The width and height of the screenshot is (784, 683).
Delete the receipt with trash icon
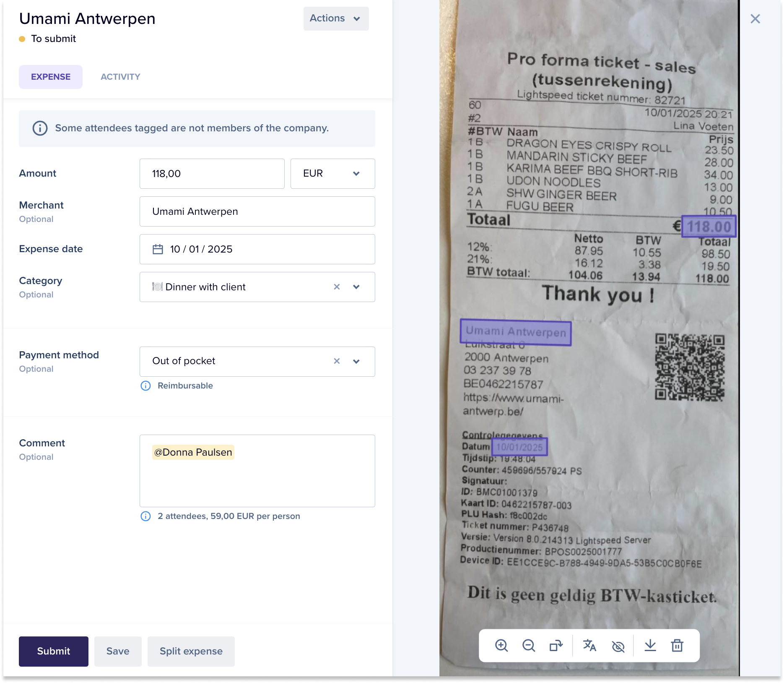tap(677, 646)
